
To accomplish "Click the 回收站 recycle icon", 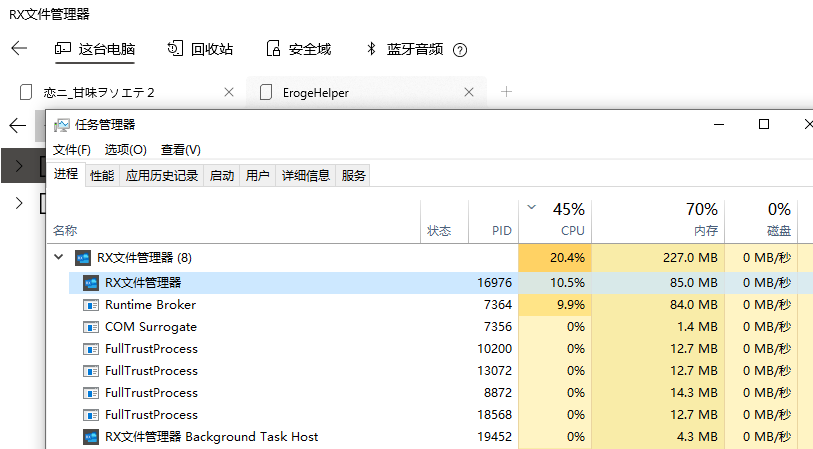I will pyautogui.click(x=175, y=49).
